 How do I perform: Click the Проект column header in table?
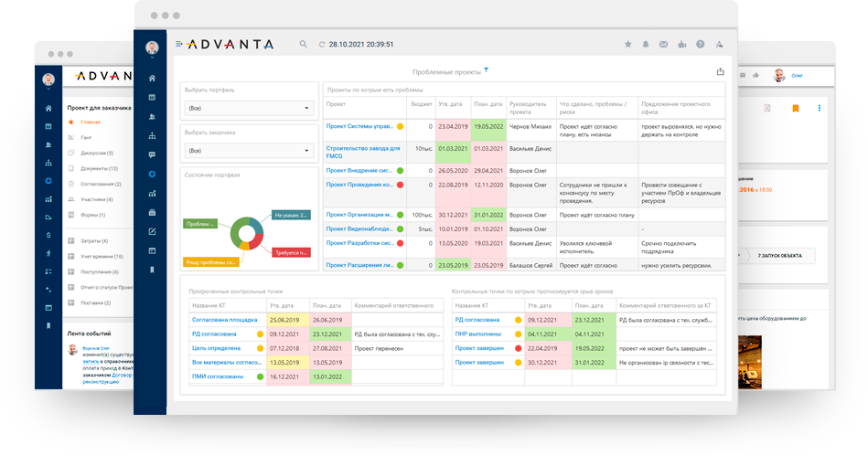[x=336, y=104]
